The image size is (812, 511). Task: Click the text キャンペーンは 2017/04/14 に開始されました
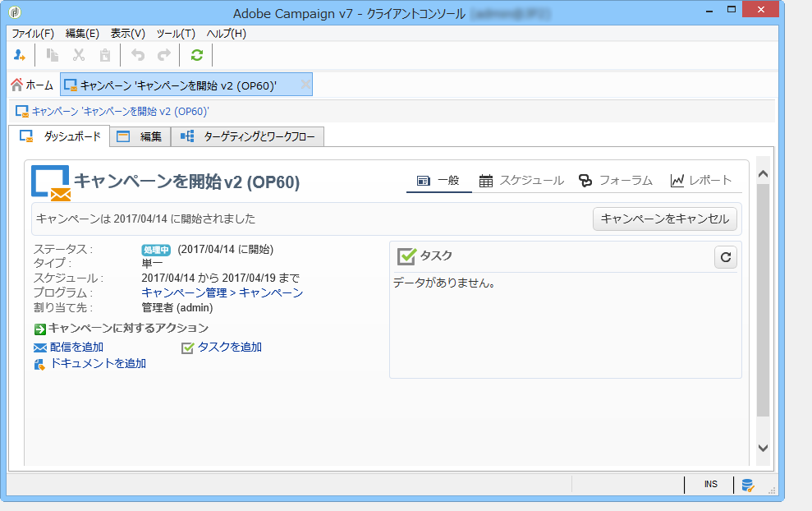point(145,219)
